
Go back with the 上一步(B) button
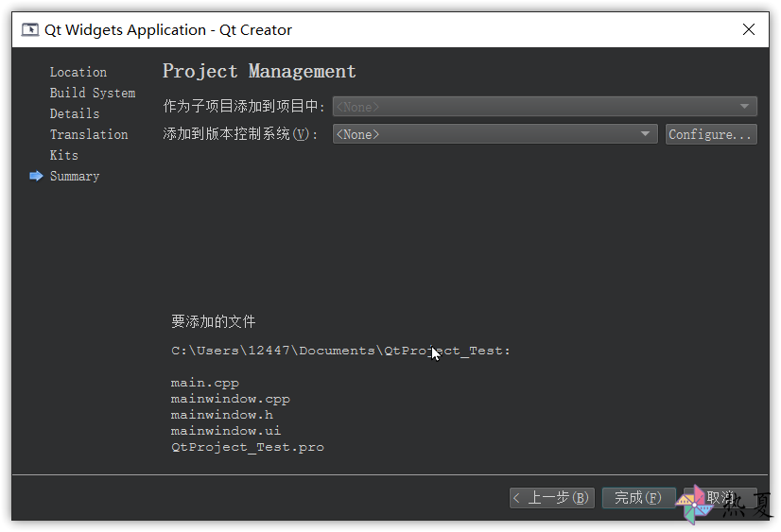pyautogui.click(x=552, y=498)
